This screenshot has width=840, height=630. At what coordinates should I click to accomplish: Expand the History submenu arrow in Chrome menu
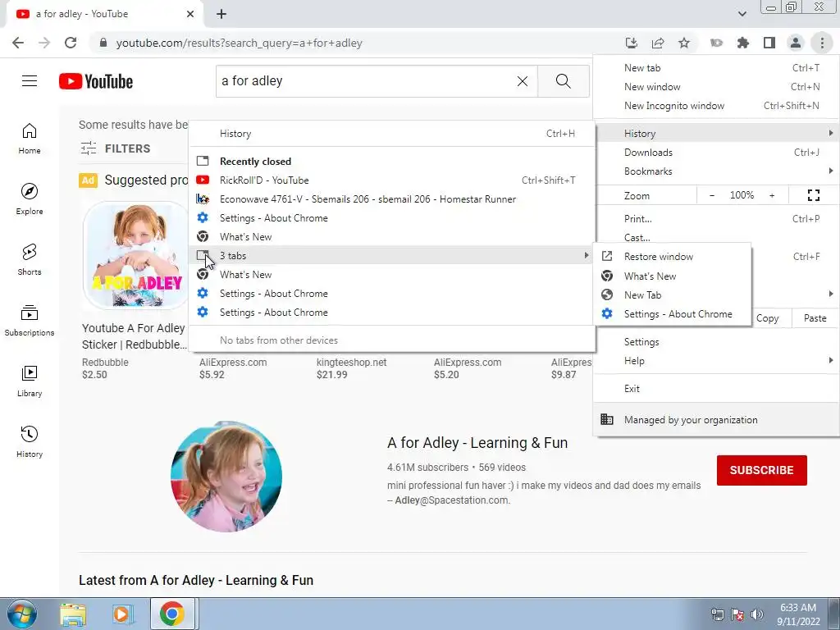pos(830,133)
